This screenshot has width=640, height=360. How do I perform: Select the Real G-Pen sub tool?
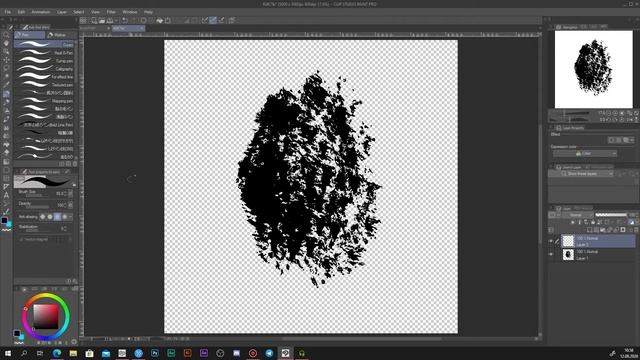[44, 53]
